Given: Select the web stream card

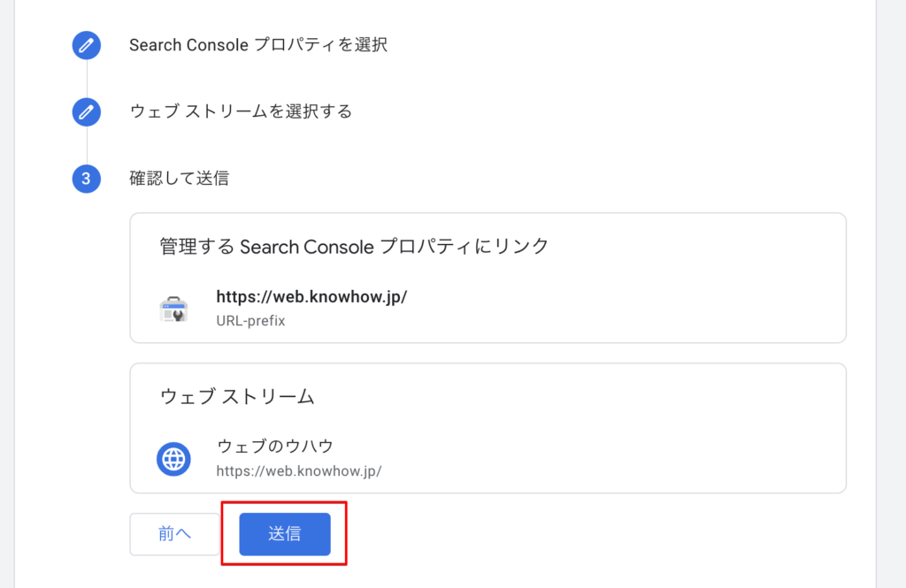Looking at the screenshot, I should coord(488,428).
